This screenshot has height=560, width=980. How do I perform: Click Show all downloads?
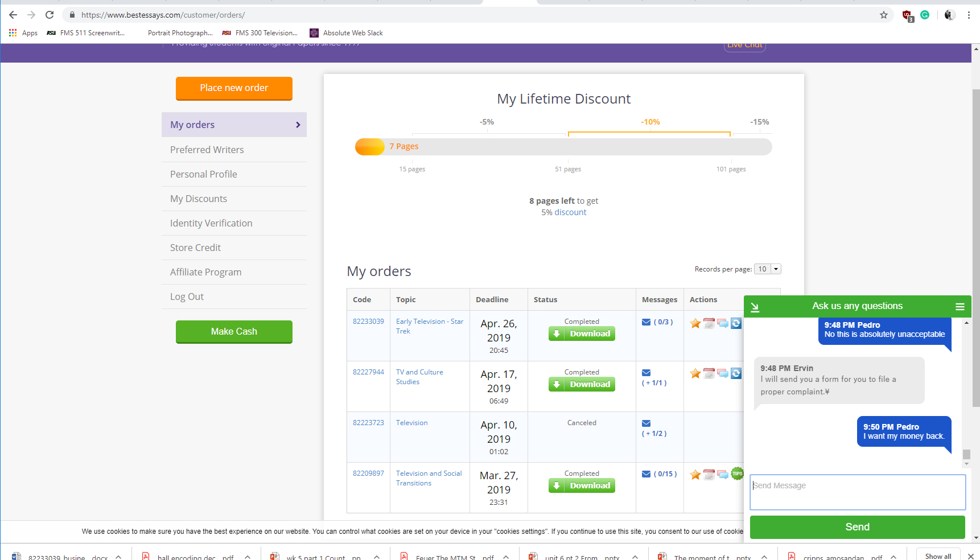point(938,556)
